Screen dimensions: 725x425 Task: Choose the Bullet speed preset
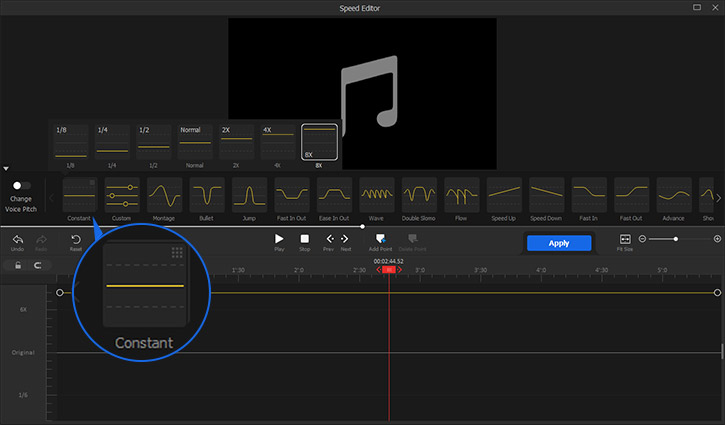207,194
